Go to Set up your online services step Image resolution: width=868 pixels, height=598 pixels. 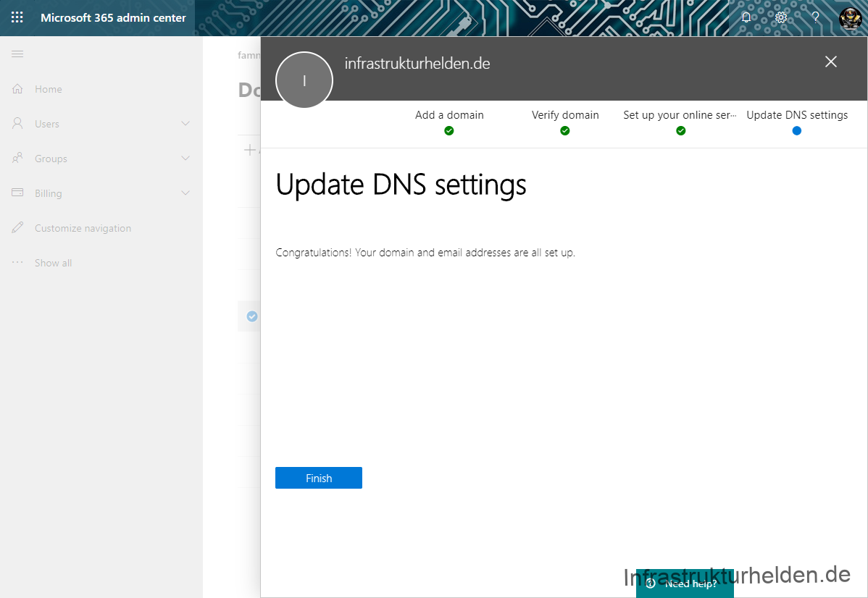[x=680, y=115]
